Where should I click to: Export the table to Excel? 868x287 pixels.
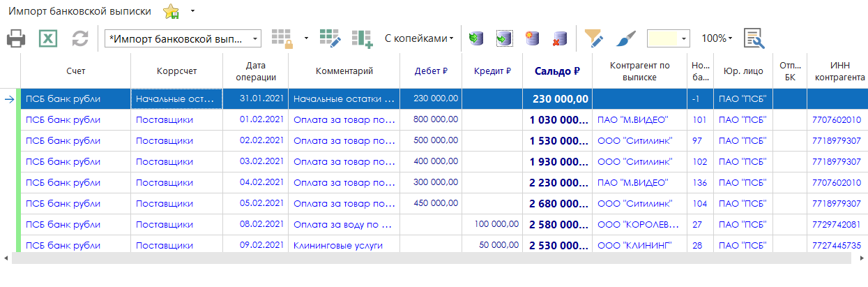(47, 38)
